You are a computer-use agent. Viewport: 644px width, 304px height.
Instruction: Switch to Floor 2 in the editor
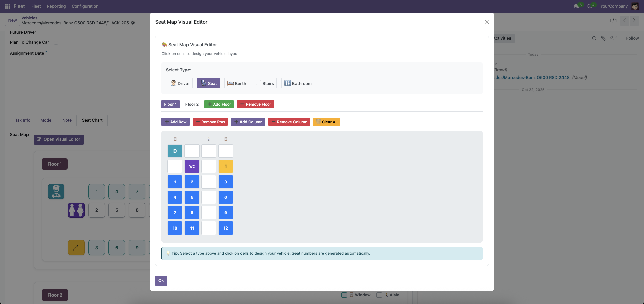192,104
